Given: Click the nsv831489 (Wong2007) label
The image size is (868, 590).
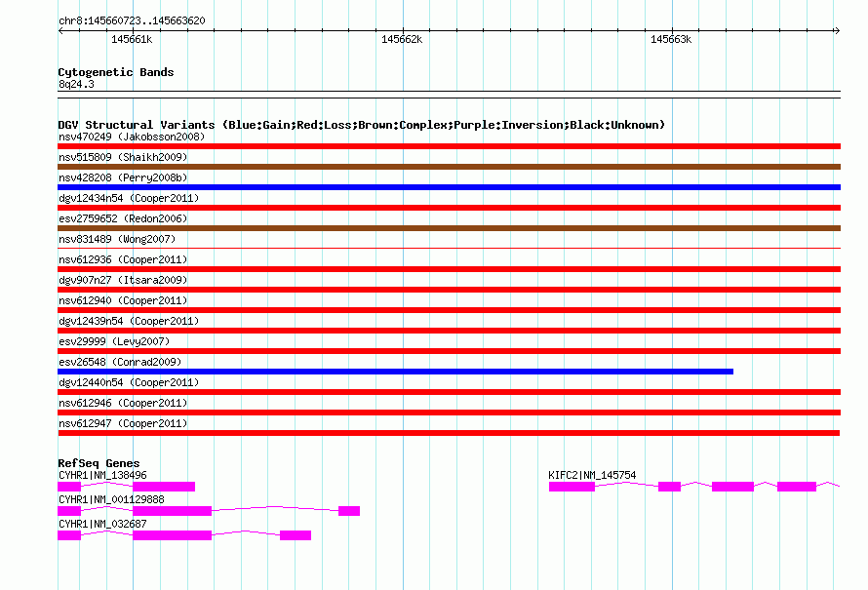Looking at the screenshot, I should point(117,239).
